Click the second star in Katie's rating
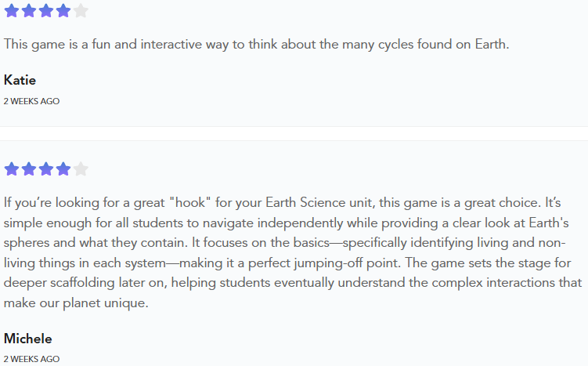Image resolution: width=588 pixels, height=366 pixels. (x=29, y=11)
